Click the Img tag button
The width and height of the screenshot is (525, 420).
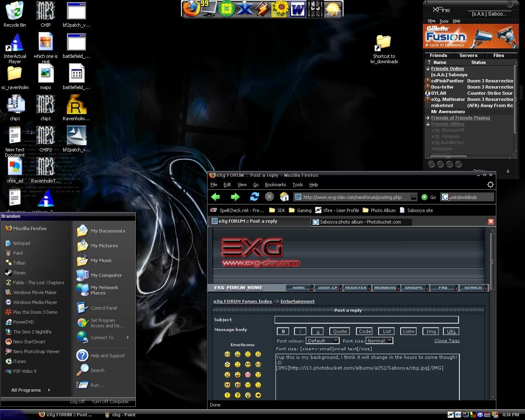point(431,331)
